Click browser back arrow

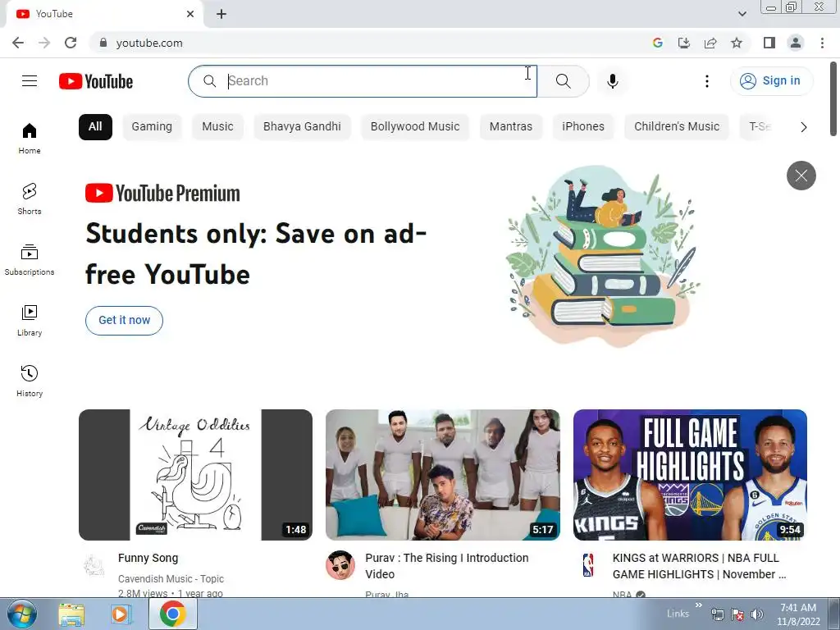pyautogui.click(x=18, y=43)
